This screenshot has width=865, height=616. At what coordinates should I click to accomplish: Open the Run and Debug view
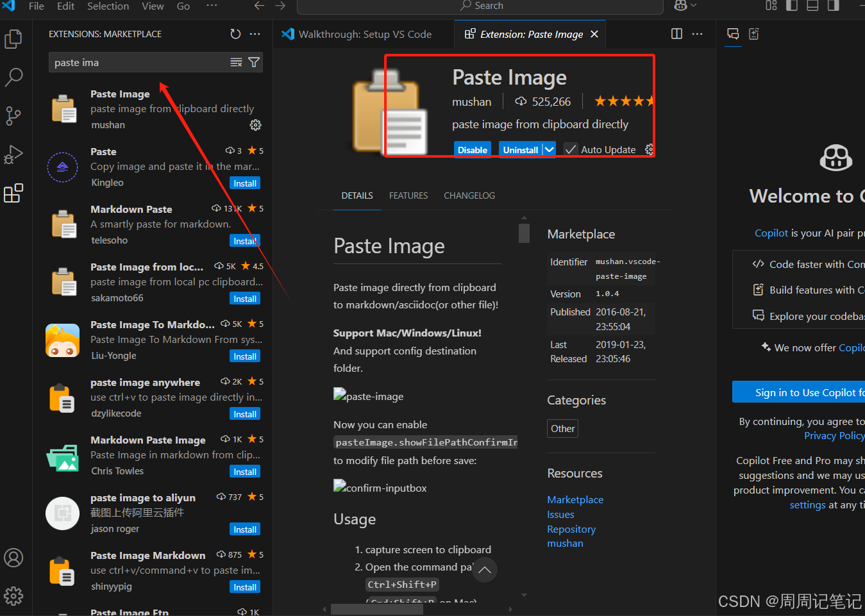(13, 154)
